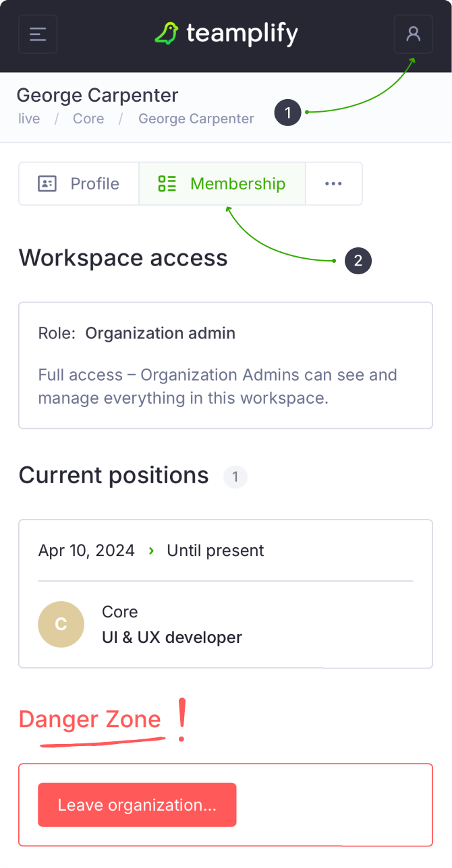The height and width of the screenshot is (868, 452).
Task: Click the ID card icon on Profile tab
Action: coord(47,184)
